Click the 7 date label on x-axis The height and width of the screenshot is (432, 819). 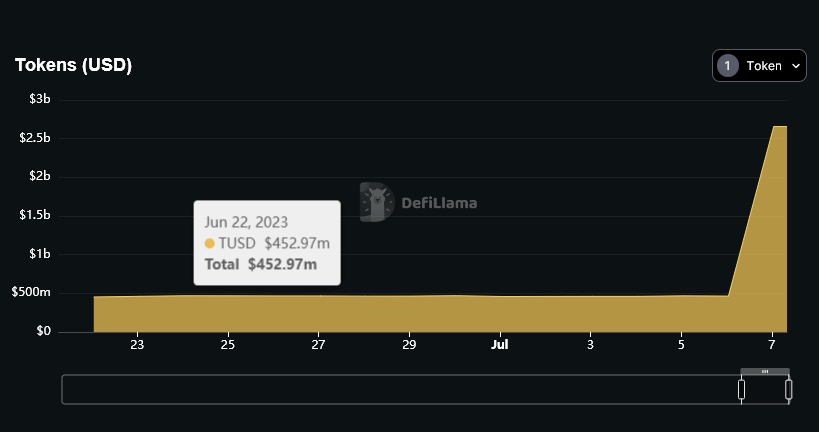click(772, 346)
